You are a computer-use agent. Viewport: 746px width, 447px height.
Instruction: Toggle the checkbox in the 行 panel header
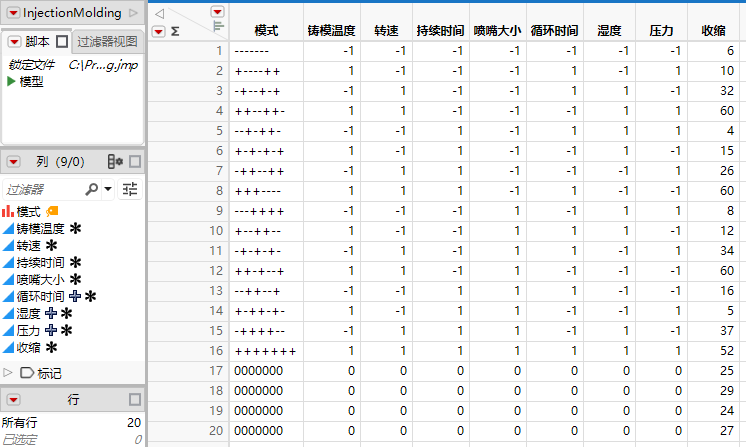tap(135, 399)
